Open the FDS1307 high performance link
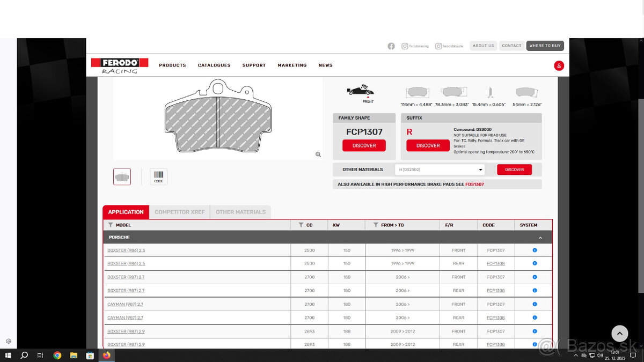The height and width of the screenshot is (362, 644). point(474,184)
